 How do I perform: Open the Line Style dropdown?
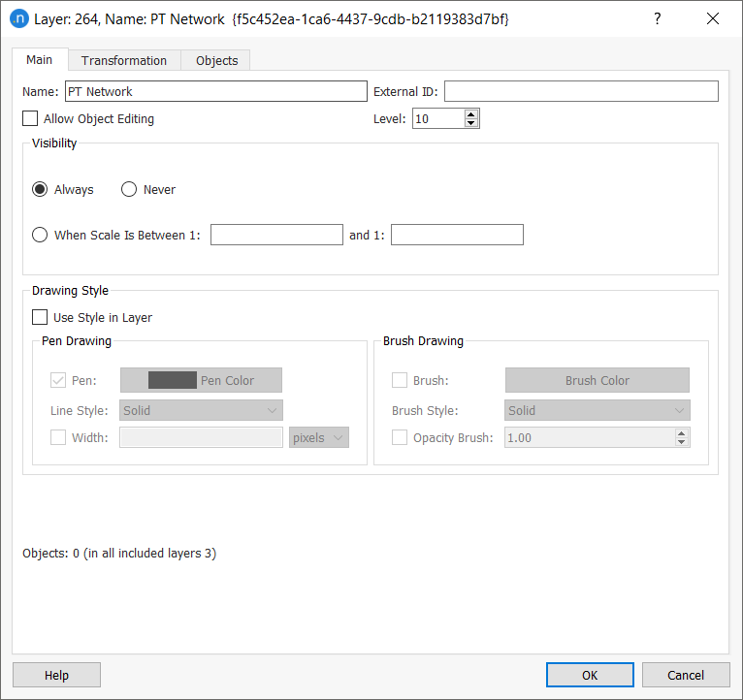pyautogui.click(x=201, y=411)
